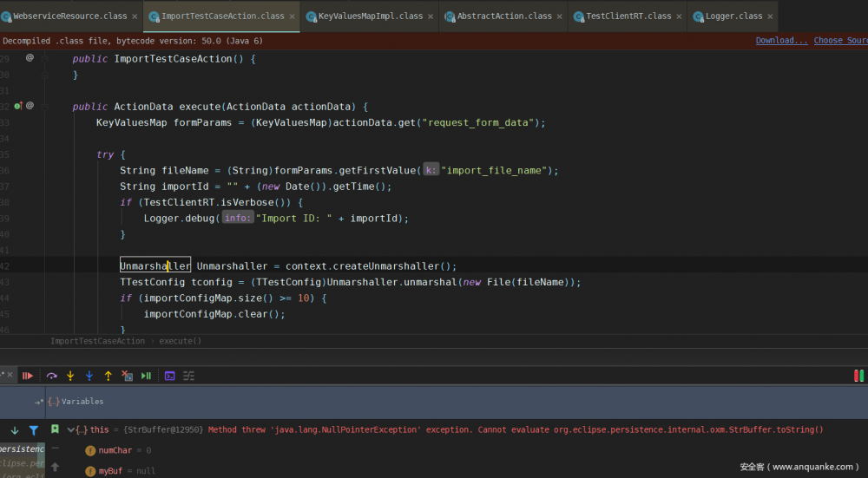Click the yellow Step Into arrow
Image resolution: width=868 pixels, height=478 pixels.
click(70, 376)
